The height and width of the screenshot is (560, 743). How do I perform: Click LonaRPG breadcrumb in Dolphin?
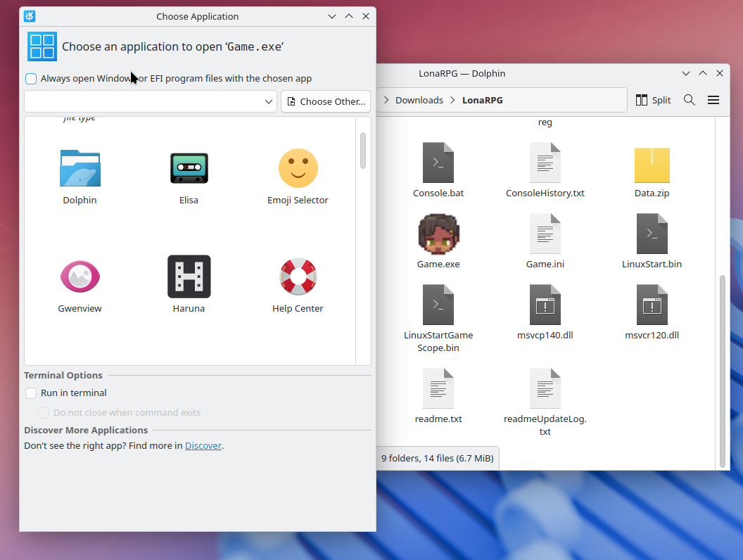pos(483,100)
